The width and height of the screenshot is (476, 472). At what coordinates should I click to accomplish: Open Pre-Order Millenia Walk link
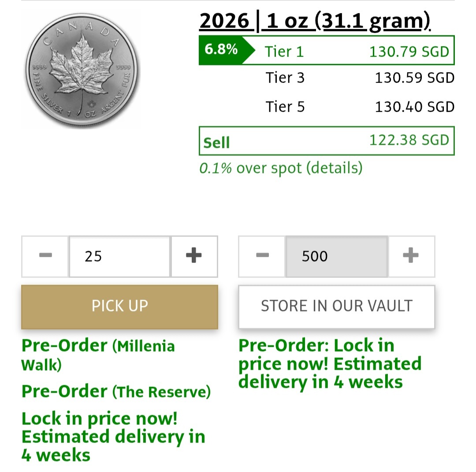pos(98,355)
